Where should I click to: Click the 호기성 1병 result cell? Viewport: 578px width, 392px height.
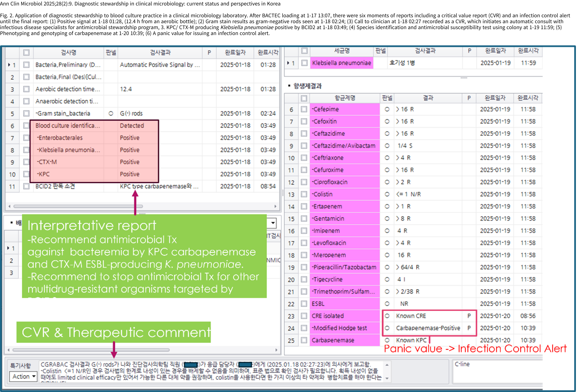point(425,63)
